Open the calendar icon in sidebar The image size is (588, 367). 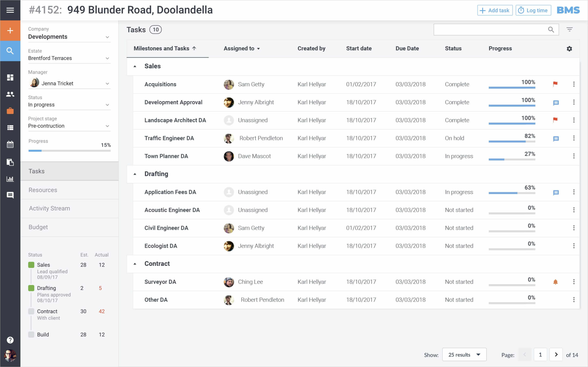click(x=10, y=145)
